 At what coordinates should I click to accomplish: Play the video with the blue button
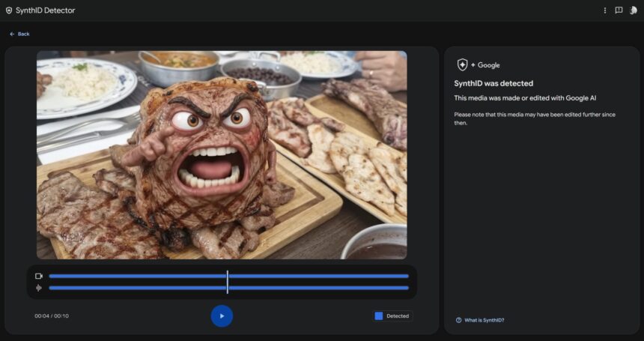222,316
